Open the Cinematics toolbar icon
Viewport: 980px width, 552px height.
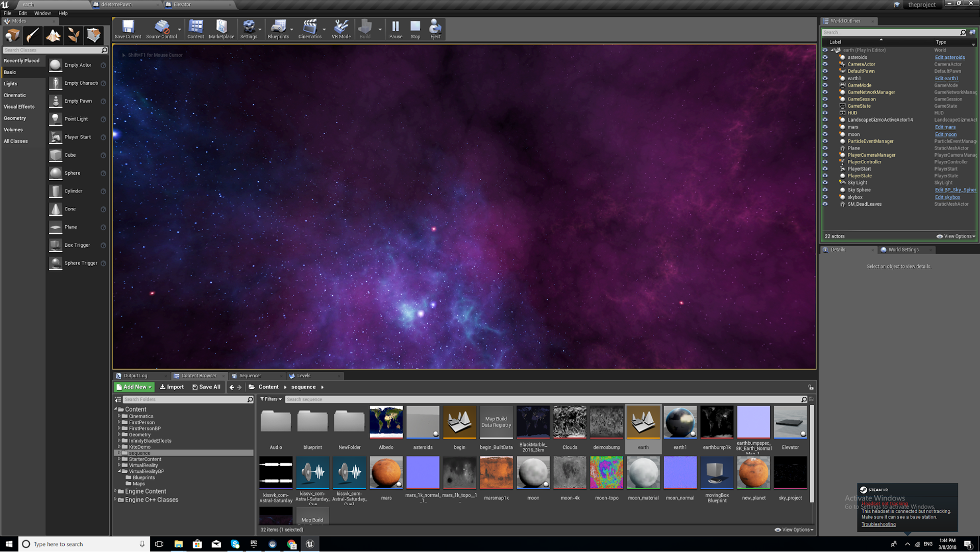[x=309, y=29]
